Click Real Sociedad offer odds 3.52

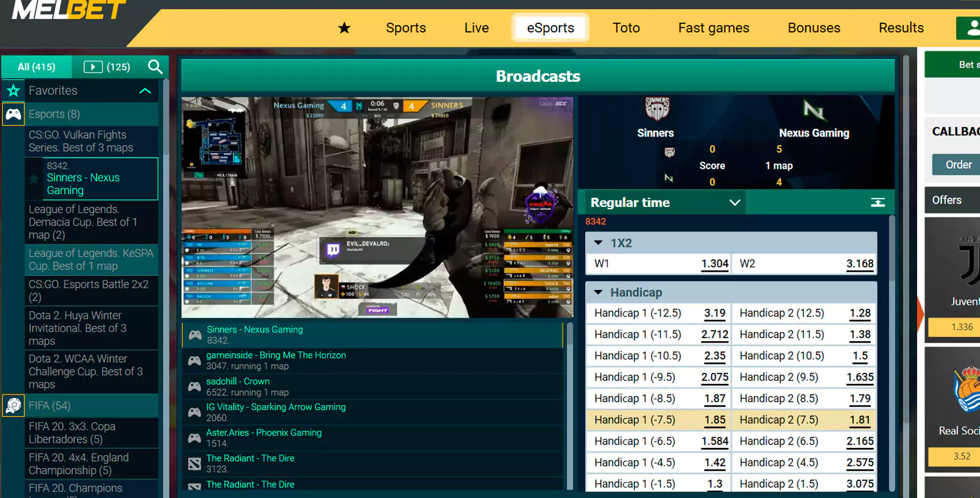click(954, 456)
